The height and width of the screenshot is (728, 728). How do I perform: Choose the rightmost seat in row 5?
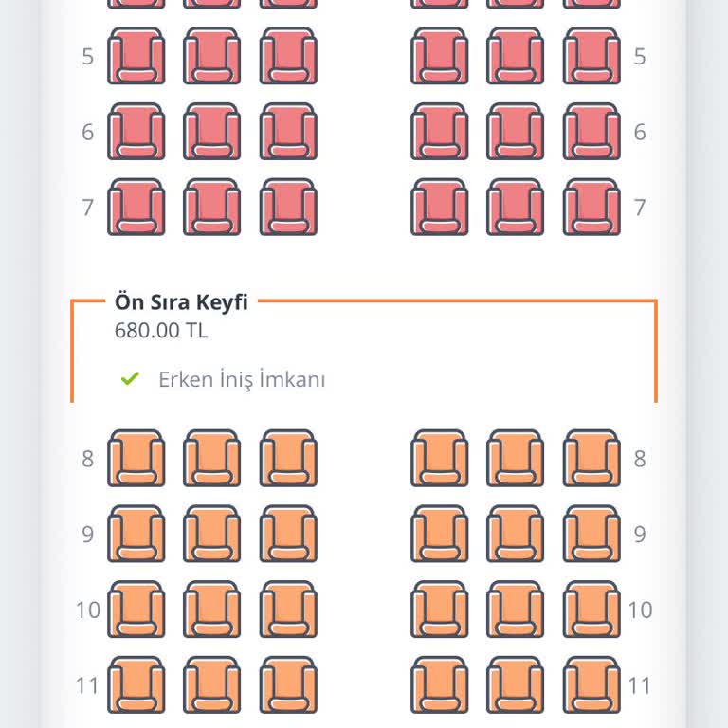pyautogui.click(x=591, y=56)
